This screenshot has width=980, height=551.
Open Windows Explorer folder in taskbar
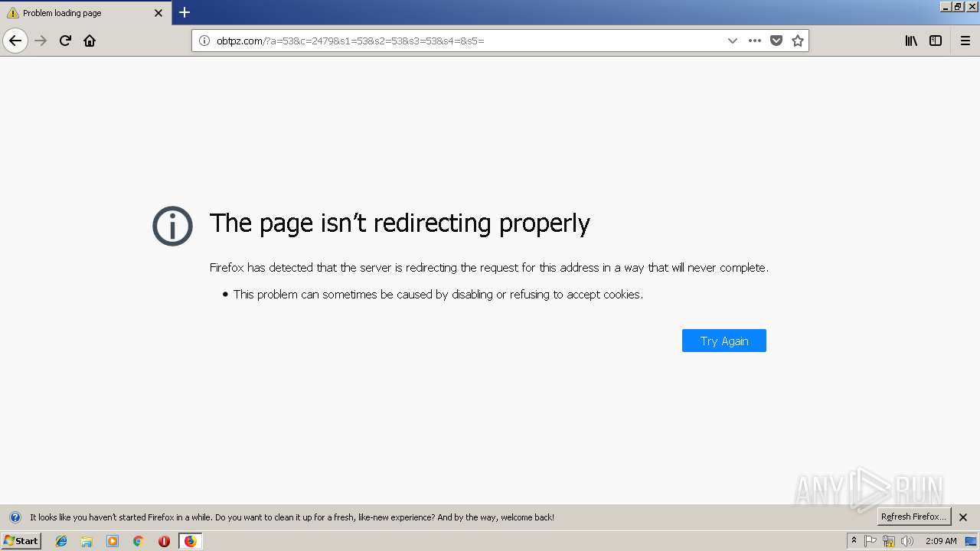click(87, 541)
